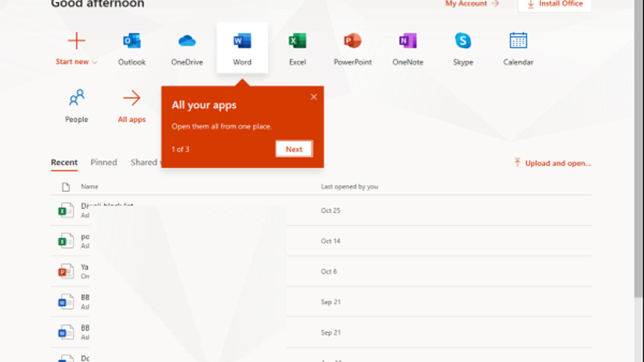
Task: Switch to the partially hidden Shared tab
Action: (x=145, y=162)
